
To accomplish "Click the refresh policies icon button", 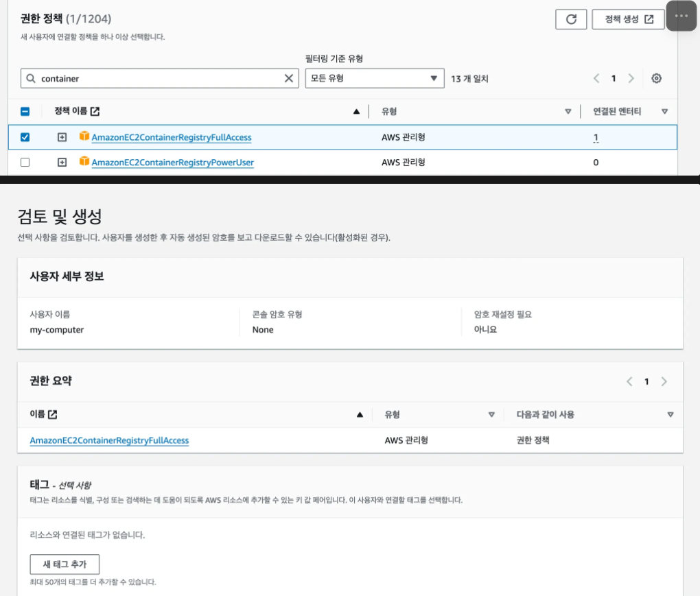I will point(571,19).
